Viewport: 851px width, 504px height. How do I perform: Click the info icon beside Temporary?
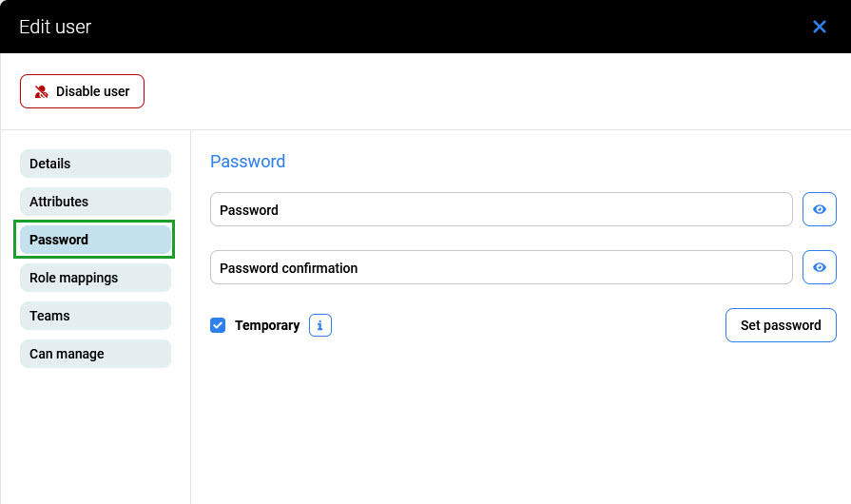pyautogui.click(x=320, y=325)
